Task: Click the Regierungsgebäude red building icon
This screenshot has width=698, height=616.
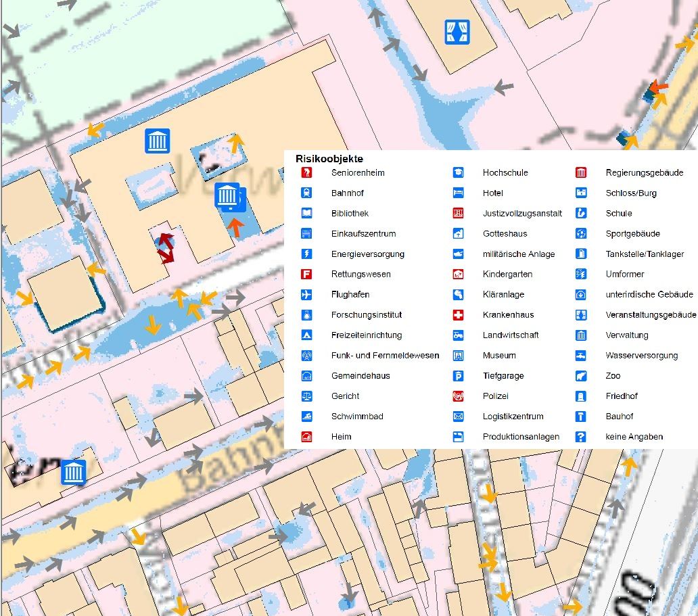Action: (580, 173)
